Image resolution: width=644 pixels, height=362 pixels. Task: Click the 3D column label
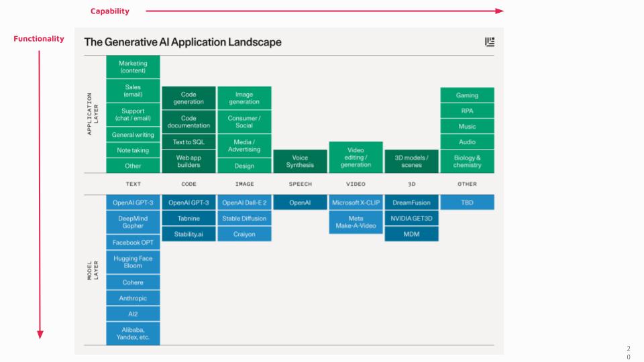[x=411, y=184]
